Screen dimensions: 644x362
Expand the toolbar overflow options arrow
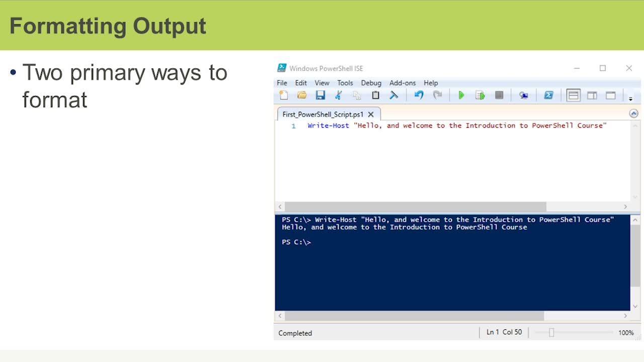[x=630, y=99]
